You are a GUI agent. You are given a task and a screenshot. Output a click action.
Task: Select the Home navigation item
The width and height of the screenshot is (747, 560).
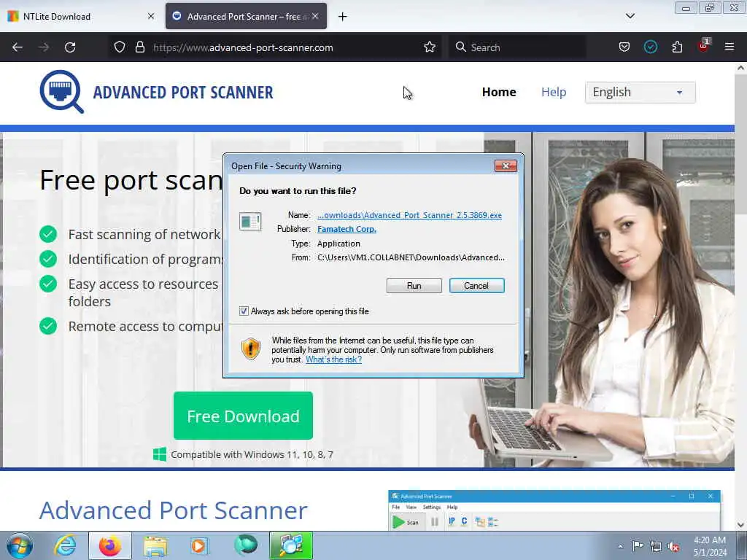[x=499, y=92]
